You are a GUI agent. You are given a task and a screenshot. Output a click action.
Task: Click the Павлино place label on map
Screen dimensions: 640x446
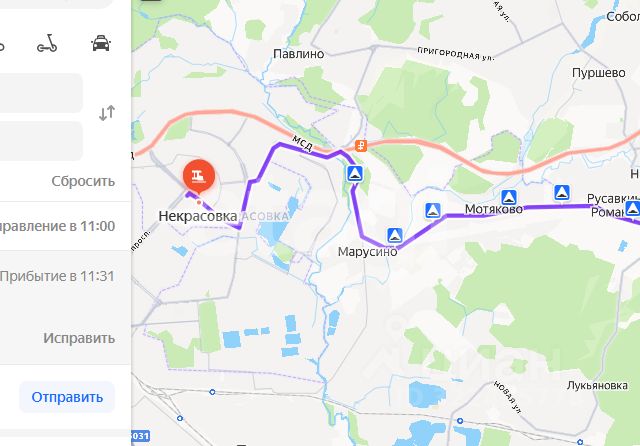298,54
